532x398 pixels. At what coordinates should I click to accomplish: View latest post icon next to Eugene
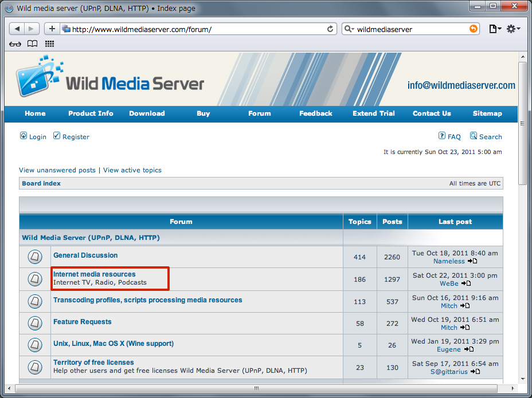click(469, 349)
